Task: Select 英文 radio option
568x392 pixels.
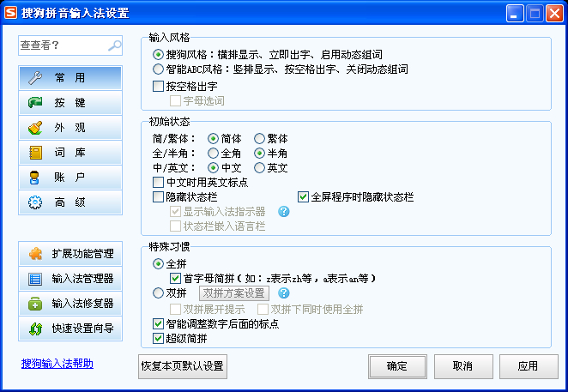Action: [x=259, y=168]
